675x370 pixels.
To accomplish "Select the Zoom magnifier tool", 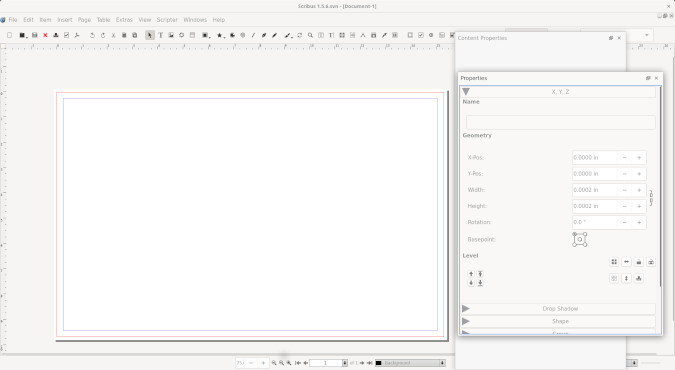I will click(x=310, y=35).
